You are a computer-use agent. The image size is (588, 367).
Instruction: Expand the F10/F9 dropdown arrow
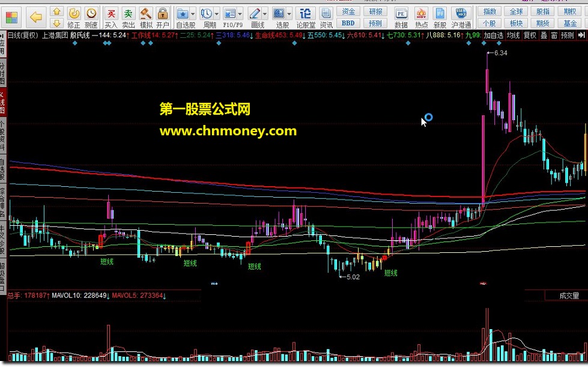pos(240,14)
